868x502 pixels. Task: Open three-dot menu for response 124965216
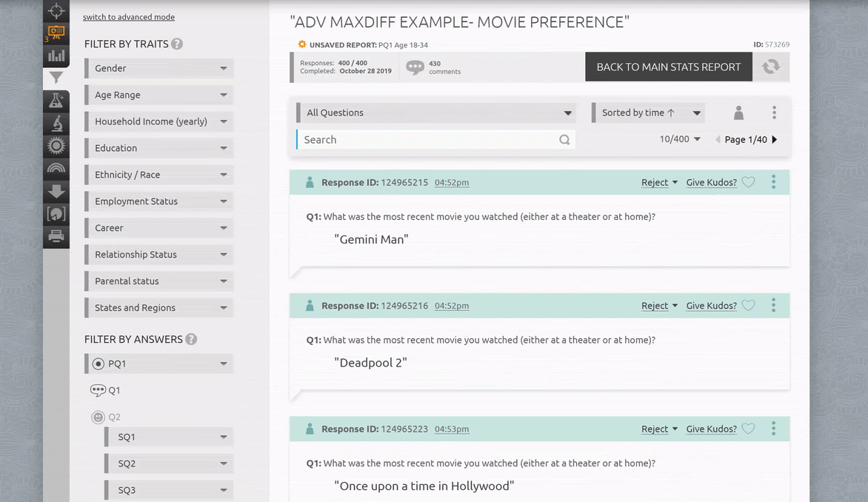point(773,306)
